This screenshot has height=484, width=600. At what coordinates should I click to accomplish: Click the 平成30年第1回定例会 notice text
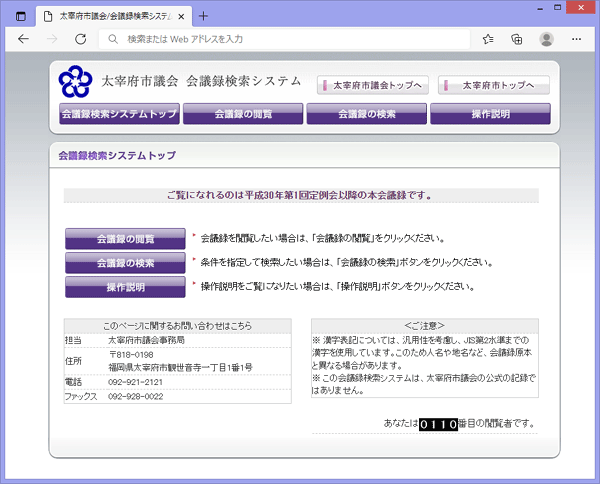pyautogui.click(x=299, y=195)
